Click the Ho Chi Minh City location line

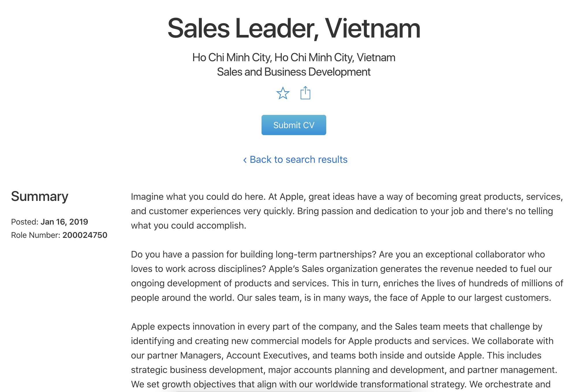click(294, 57)
